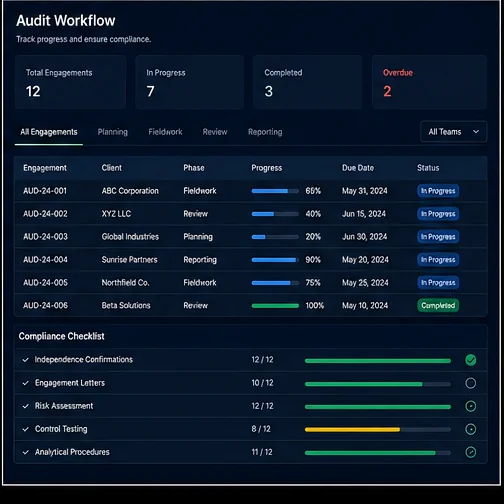Open the Overdue summary card
The width and height of the screenshot is (504, 504).
(429, 82)
